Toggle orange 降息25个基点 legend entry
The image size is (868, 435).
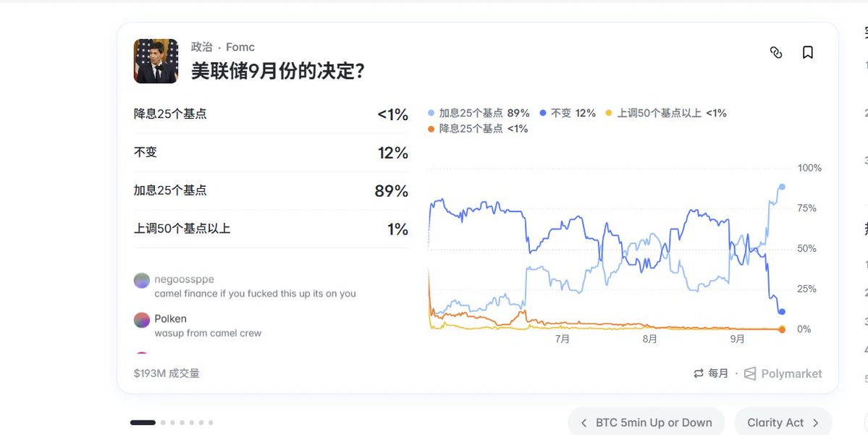tap(478, 129)
